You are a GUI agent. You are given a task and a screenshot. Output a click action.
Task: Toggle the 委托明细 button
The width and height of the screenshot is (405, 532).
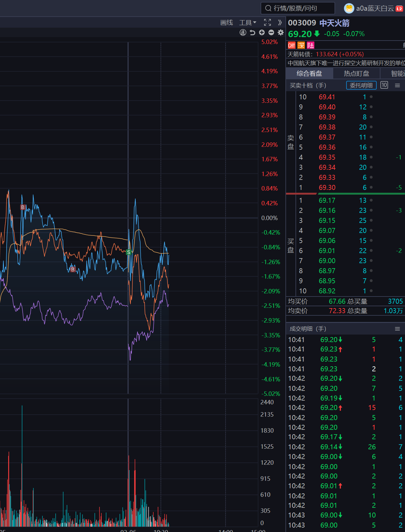click(361, 85)
